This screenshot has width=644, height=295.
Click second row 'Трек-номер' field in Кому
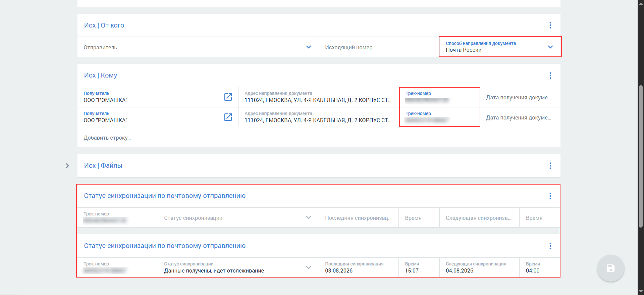(x=440, y=117)
